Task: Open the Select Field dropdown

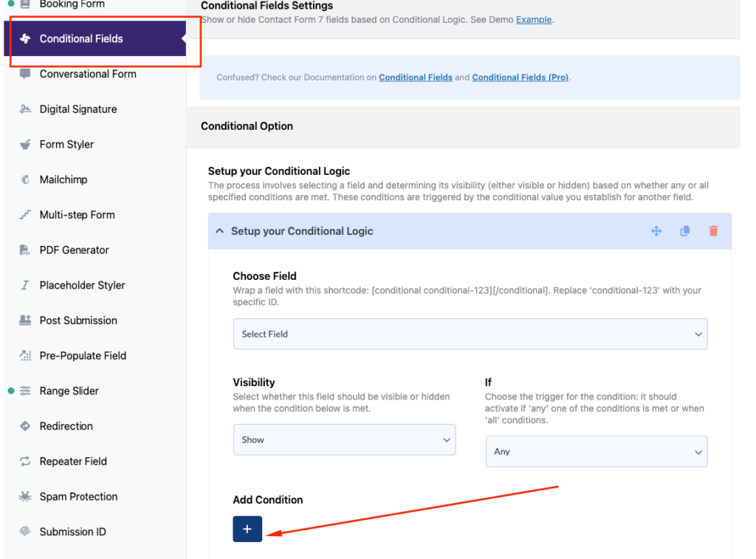Action: [x=470, y=334]
